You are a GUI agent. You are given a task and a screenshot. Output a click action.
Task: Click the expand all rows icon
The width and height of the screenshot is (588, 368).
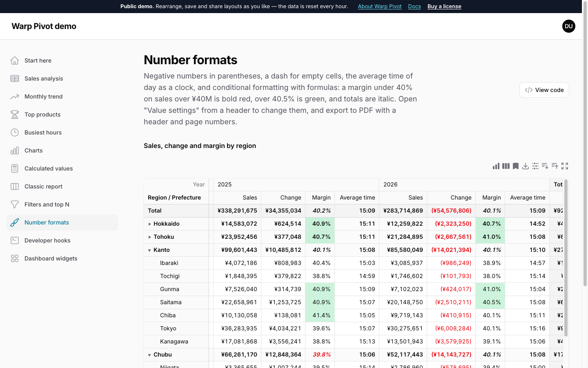[x=545, y=166]
